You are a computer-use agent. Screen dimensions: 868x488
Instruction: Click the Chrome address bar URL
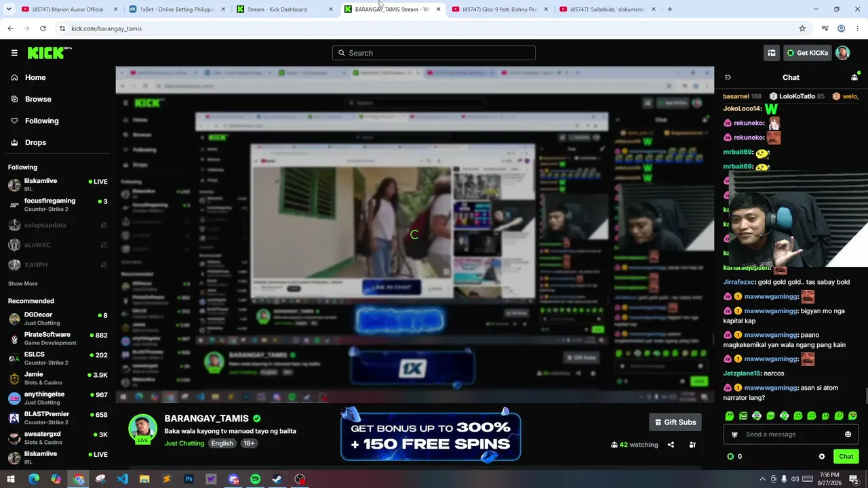[x=106, y=28]
